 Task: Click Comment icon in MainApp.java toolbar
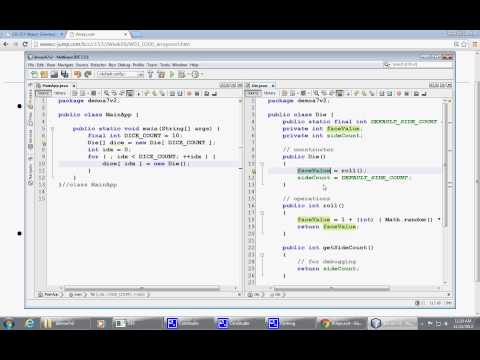coord(206,93)
